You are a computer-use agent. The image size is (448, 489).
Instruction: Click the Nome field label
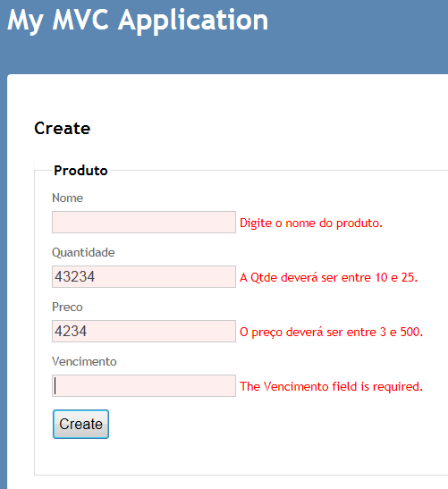(67, 198)
